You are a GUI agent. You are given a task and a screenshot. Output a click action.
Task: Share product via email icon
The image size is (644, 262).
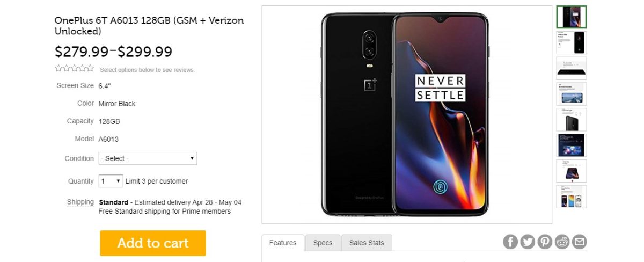coord(579,242)
